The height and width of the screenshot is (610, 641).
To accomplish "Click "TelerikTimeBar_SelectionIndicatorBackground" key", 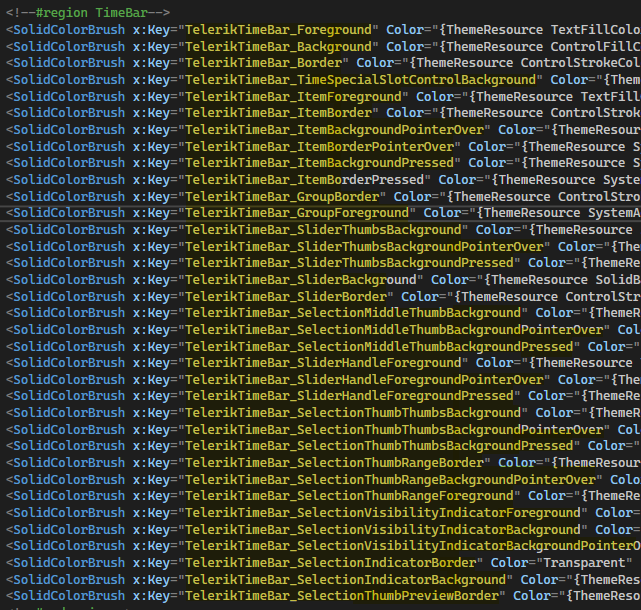I will (346, 580).
